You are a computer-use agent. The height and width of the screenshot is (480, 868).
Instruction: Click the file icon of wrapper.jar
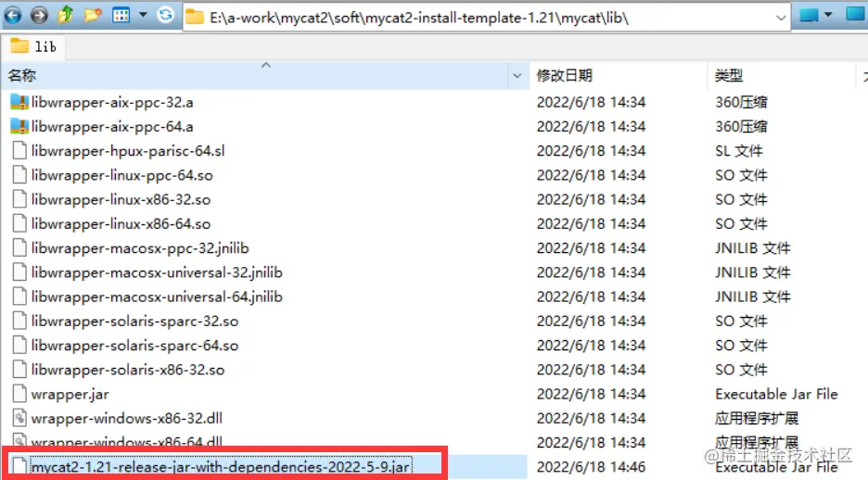pyautogui.click(x=19, y=395)
